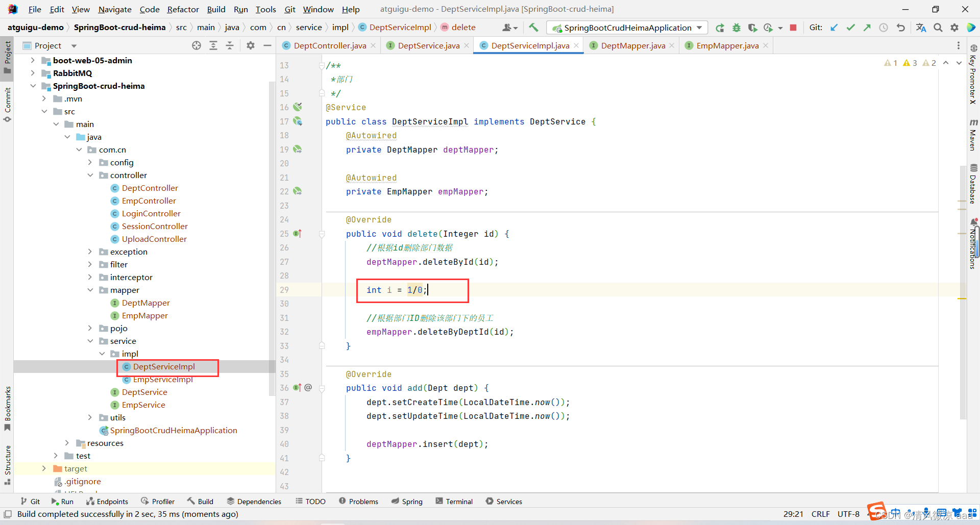Push commits with Git arrow icon
The image size is (980, 525).
(x=867, y=28)
